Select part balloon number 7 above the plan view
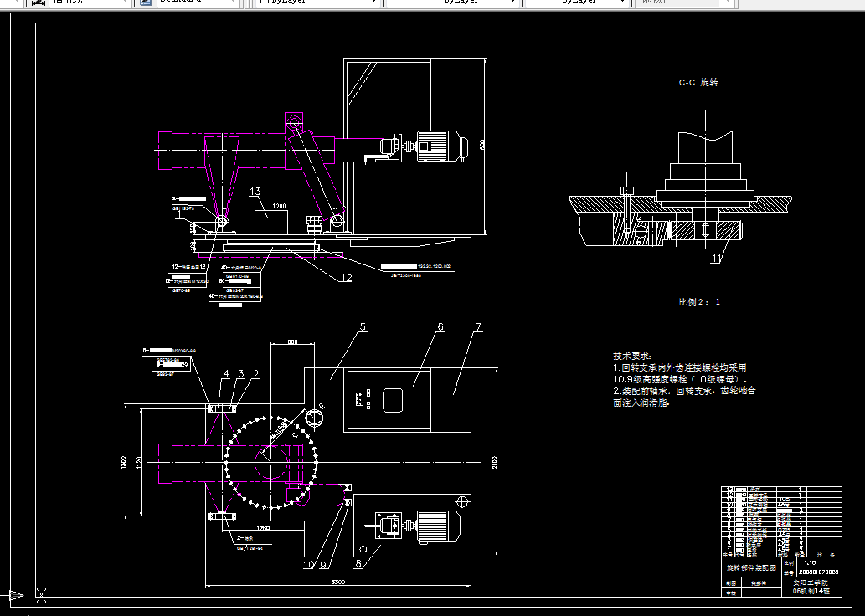The width and height of the screenshot is (865, 616). (x=478, y=327)
